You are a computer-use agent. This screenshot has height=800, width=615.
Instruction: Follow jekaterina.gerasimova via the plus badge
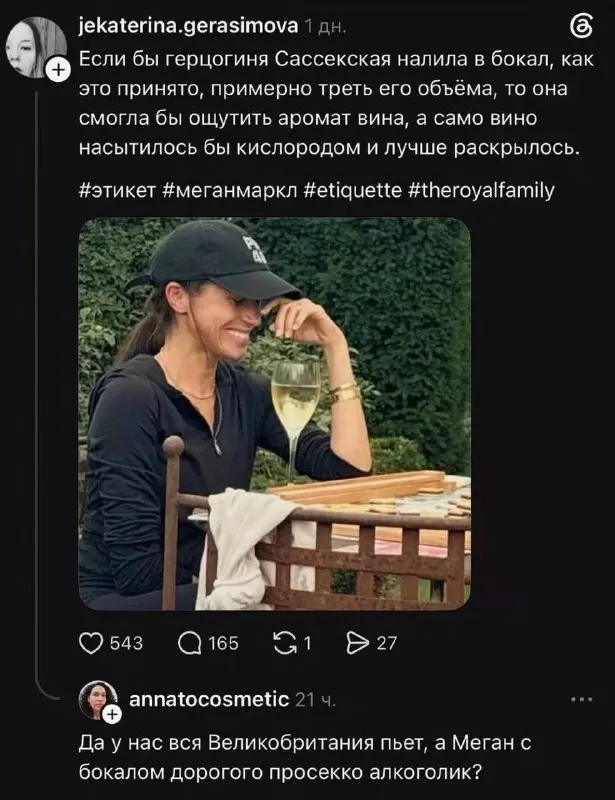58,70
